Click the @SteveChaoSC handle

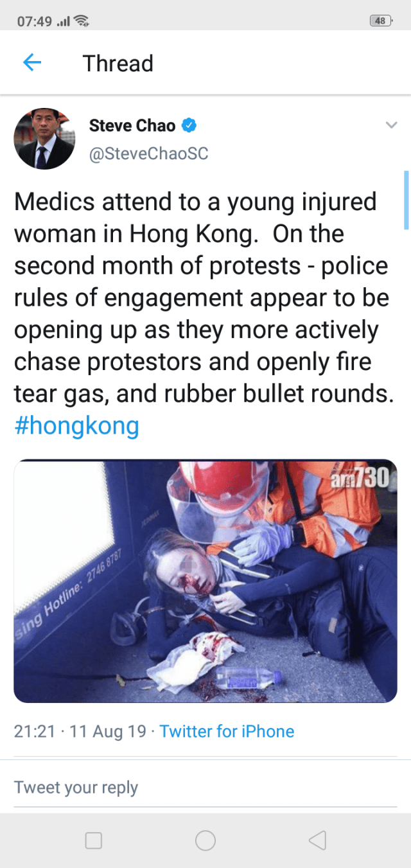click(x=148, y=154)
